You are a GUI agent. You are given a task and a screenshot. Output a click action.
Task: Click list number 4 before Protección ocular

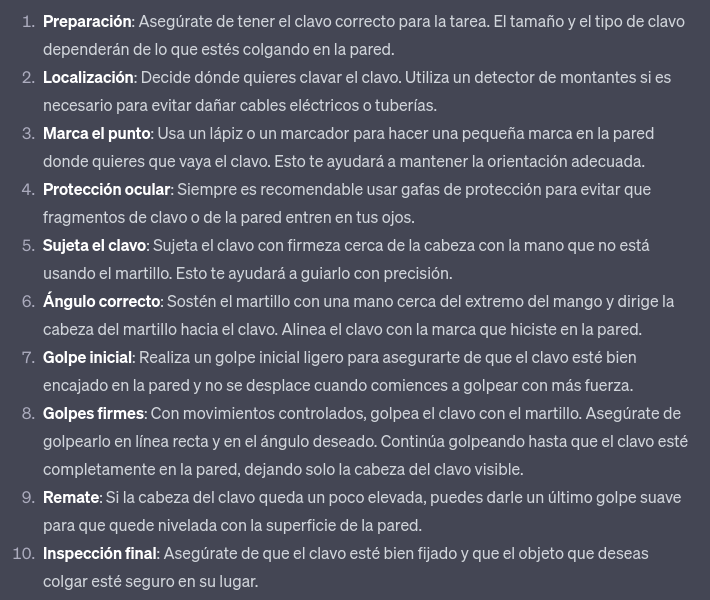point(27,189)
